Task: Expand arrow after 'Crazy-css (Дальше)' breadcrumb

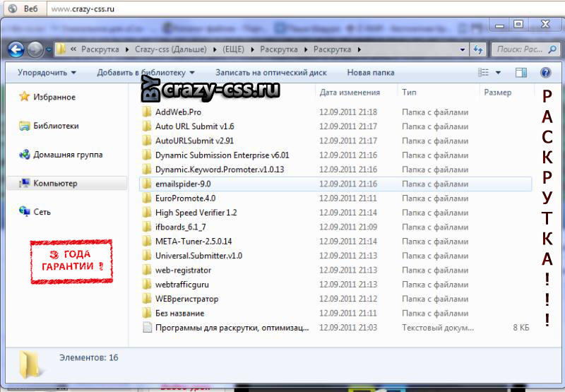Action: pyautogui.click(x=215, y=49)
